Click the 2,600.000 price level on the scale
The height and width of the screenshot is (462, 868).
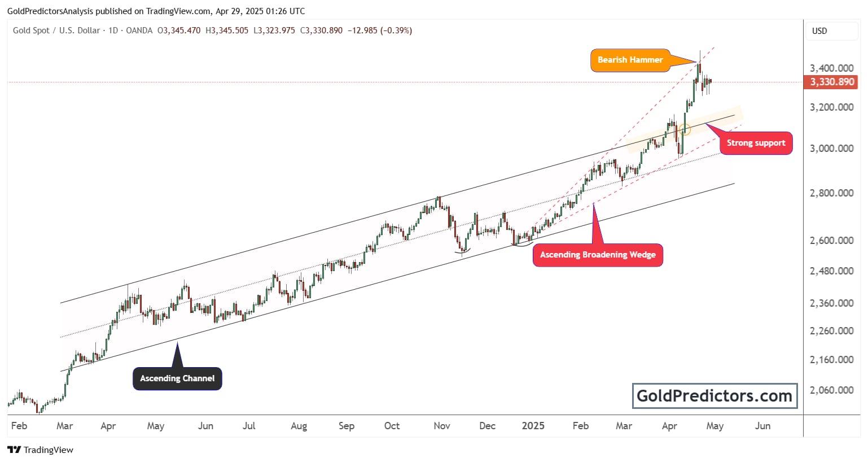click(831, 241)
